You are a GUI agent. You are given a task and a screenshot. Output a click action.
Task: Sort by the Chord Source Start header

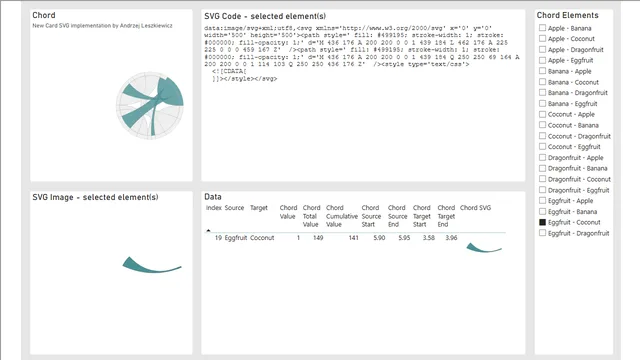coord(371,216)
